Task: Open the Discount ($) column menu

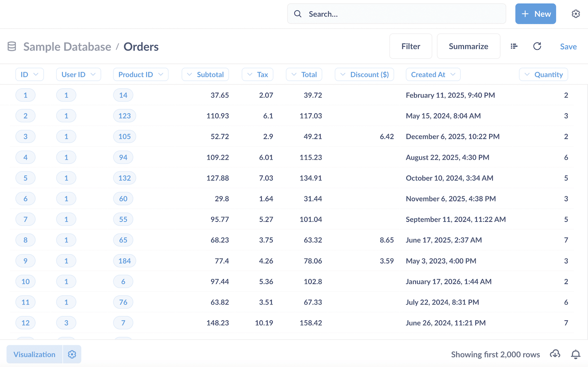Action: (x=364, y=74)
